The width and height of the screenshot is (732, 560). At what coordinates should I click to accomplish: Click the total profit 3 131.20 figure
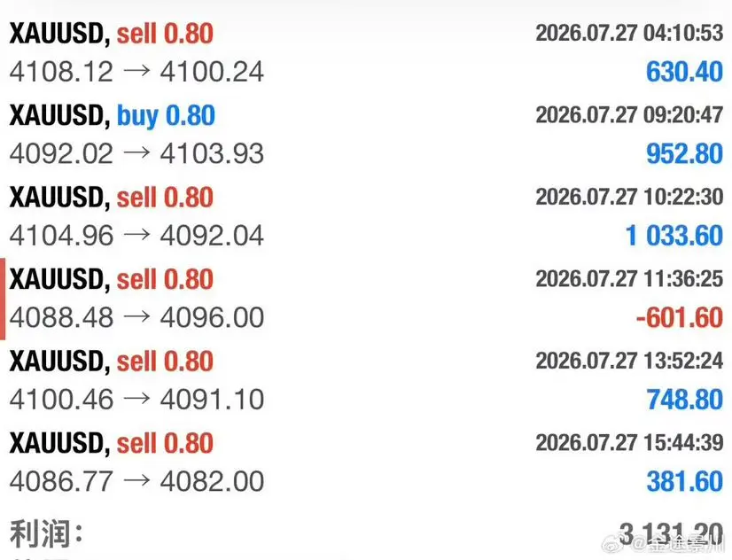pos(671,533)
